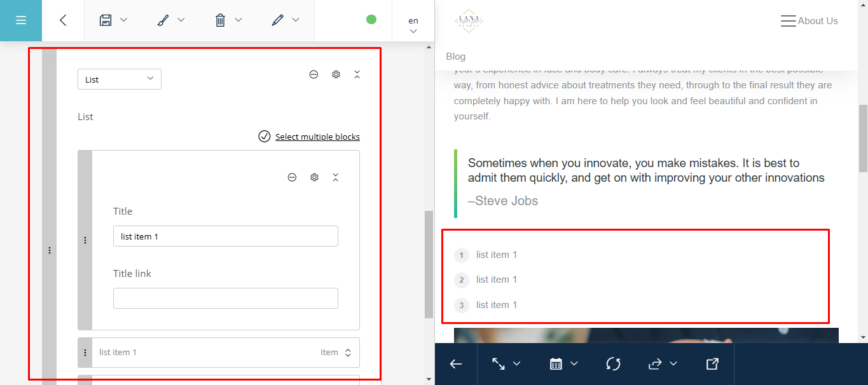
Task: Open the About Us menu
Action: 809,21
